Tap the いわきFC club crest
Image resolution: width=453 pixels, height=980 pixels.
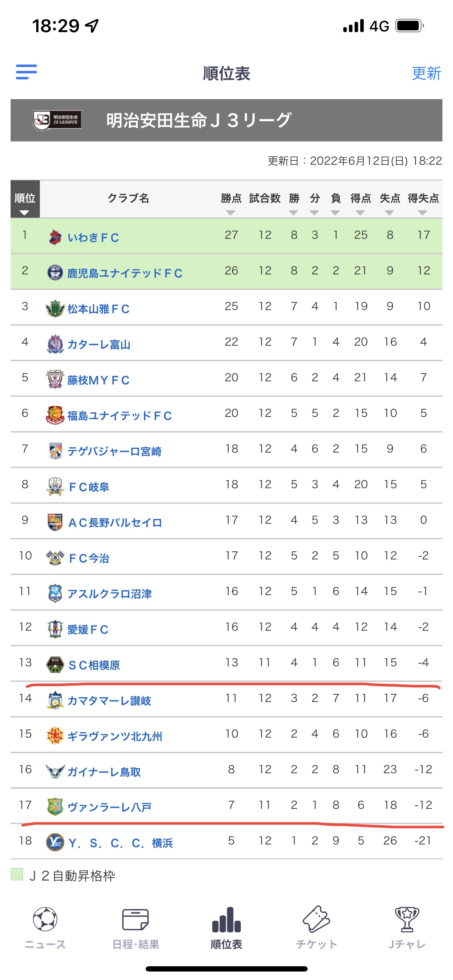coord(55,237)
